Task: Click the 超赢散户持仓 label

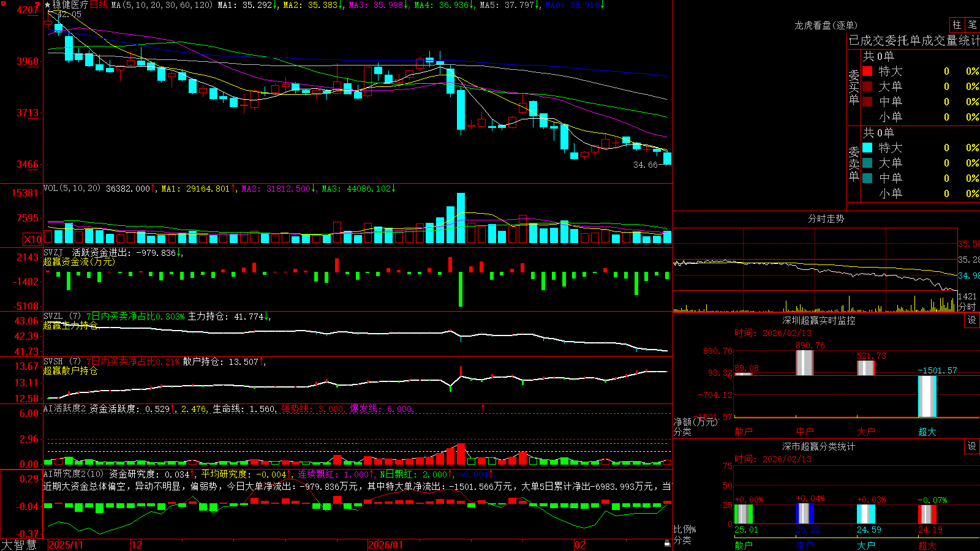Action: tap(70, 371)
